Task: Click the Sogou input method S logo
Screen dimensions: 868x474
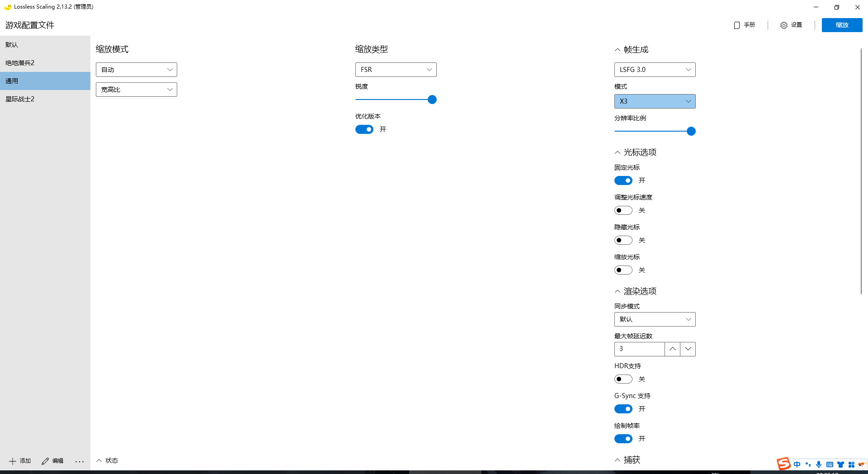Action: click(x=783, y=464)
